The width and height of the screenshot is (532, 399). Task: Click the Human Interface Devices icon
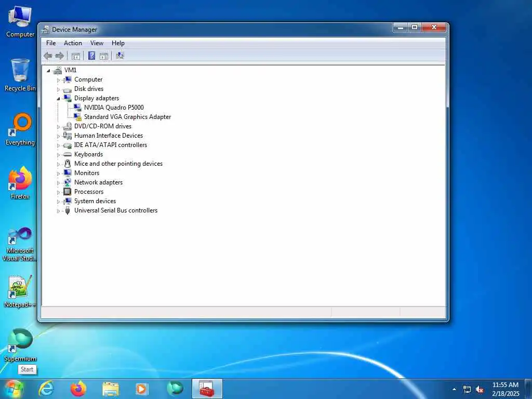(x=68, y=136)
